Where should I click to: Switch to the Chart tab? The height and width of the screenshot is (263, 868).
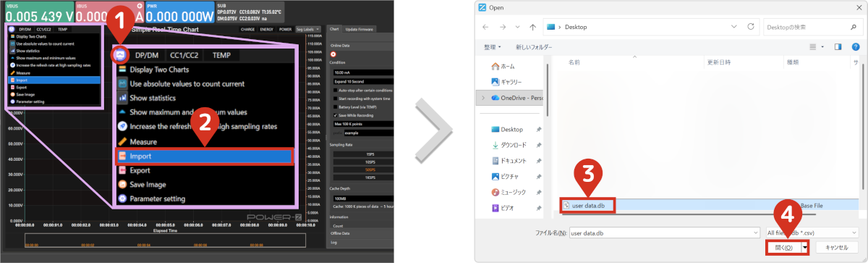pyautogui.click(x=334, y=29)
